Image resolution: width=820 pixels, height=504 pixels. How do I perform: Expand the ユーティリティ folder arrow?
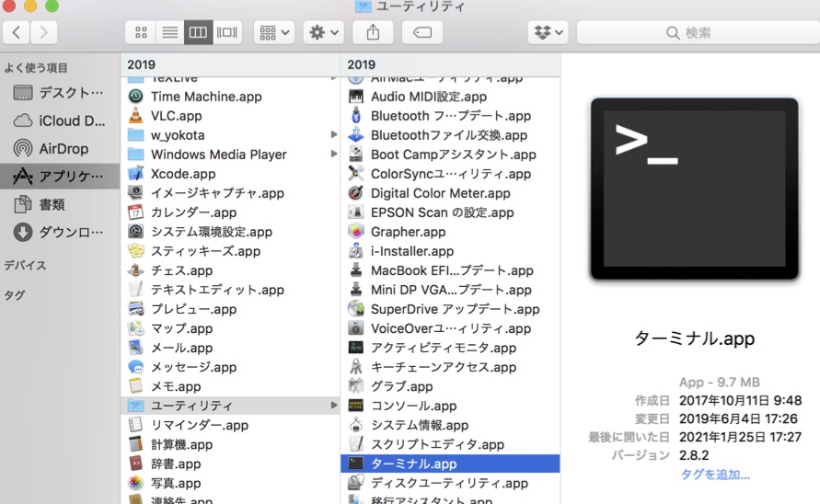point(334,406)
